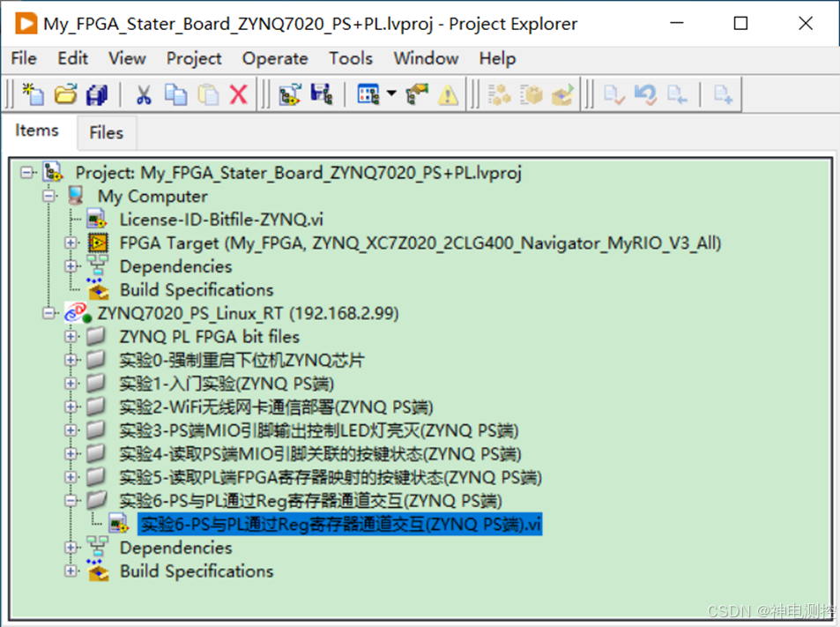Open the Edit menu
Viewport: 840px width, 627px height.
point(73,58)
